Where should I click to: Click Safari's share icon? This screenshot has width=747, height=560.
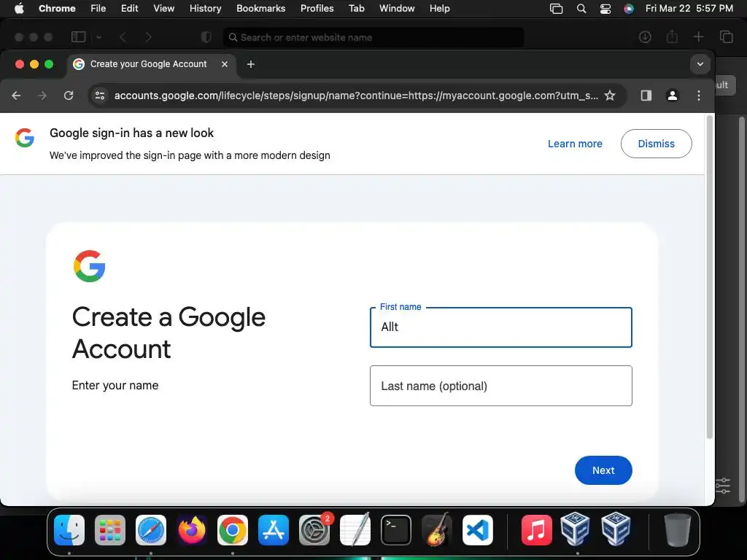pos(672,36)
